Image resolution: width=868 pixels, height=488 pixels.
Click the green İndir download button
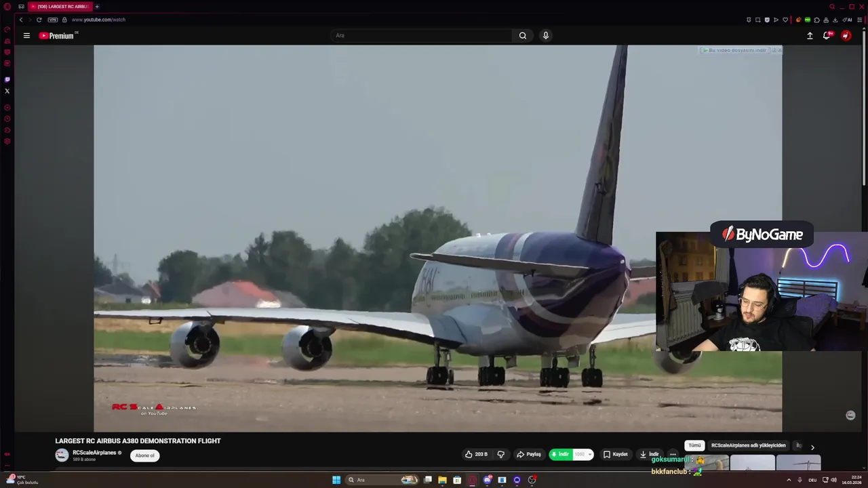click(560, 454)
